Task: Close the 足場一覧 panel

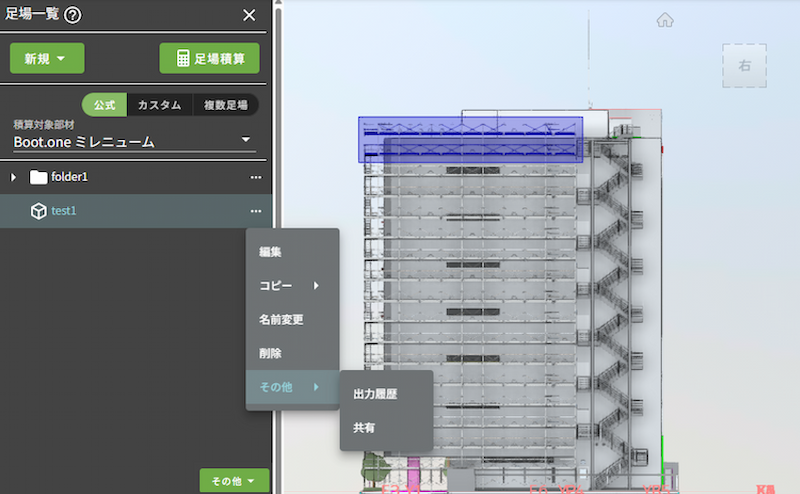Action: click(249, 14)
